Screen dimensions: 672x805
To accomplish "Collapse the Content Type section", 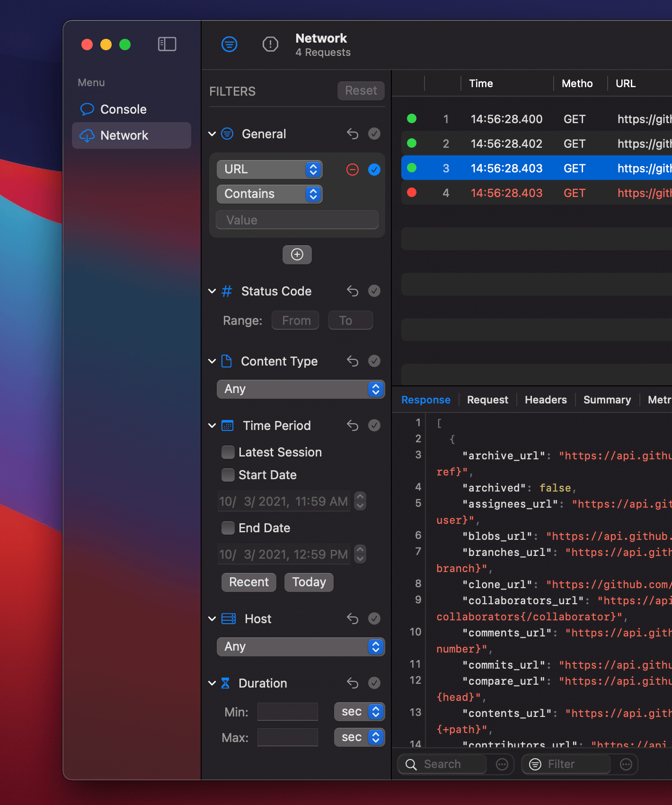I will [212, 361].
